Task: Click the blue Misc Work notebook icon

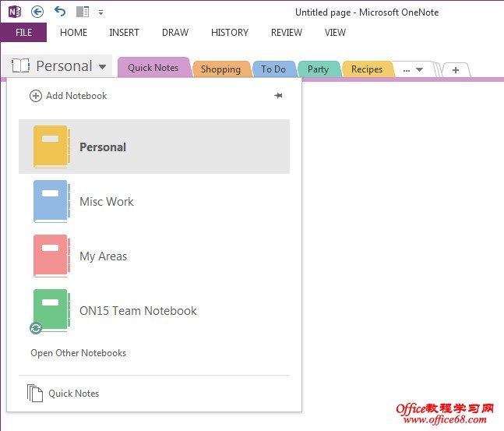Action: (x=51, y=201)
